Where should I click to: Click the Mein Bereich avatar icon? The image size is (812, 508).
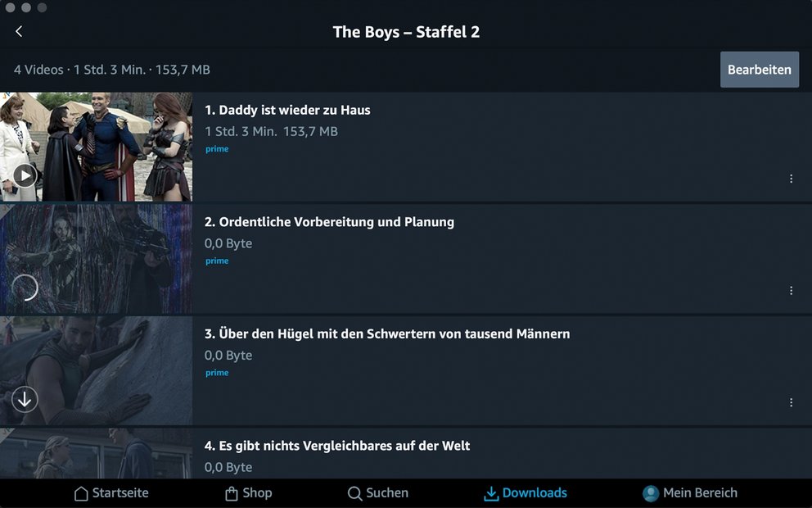pyautogui.click(x=651, y=493)
